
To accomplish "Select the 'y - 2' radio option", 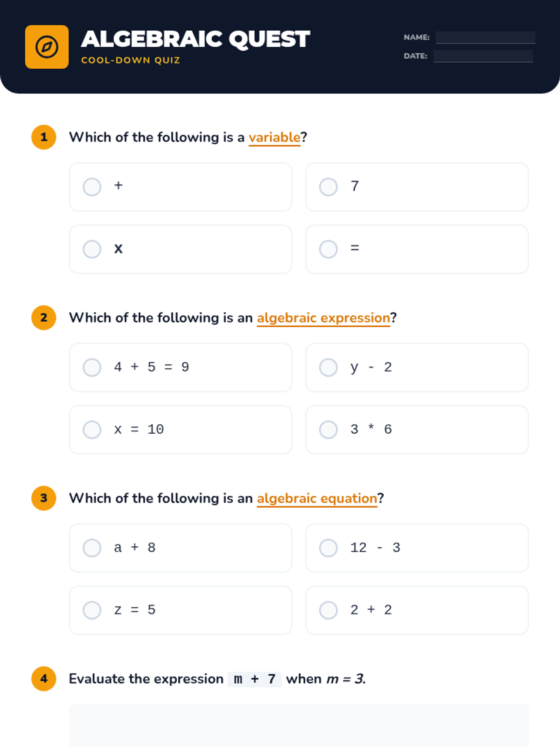I will pos(329,367).
